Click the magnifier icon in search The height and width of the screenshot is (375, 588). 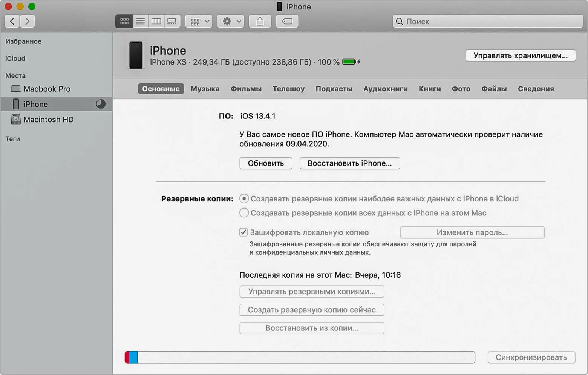coord(400,22)
